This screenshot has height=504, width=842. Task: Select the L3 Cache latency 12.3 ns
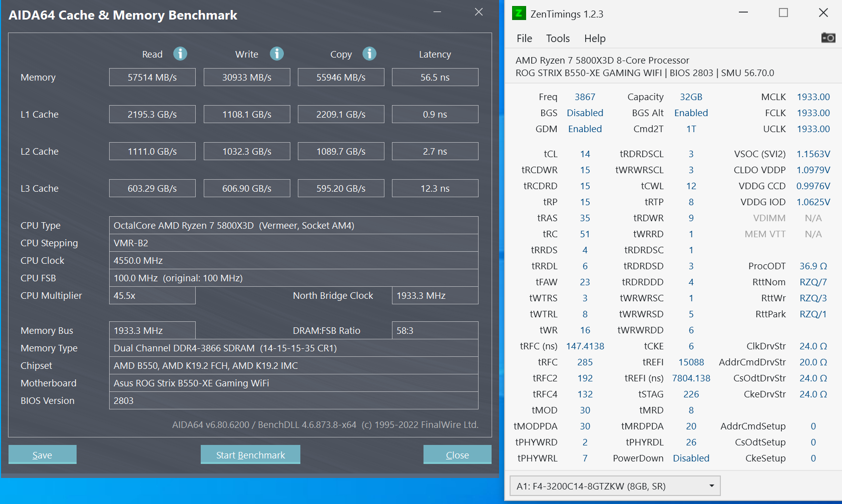tap(435, 188)
